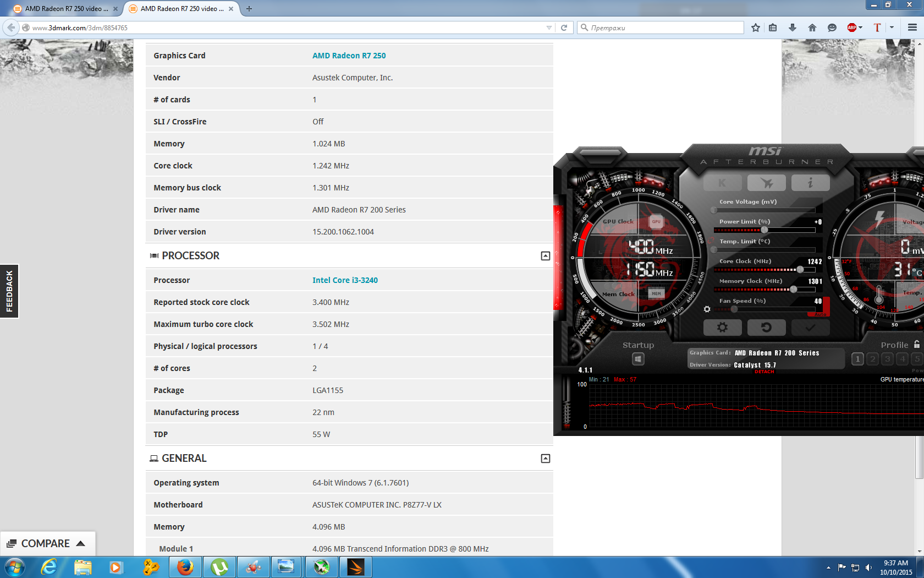Click the Core Clock slider handle
This screenshot has height=578, width=924.
coord(800,270)
